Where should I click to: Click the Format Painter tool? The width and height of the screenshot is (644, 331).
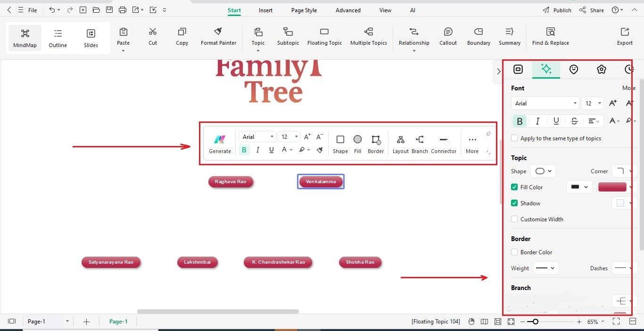click(x=218, y=38)
